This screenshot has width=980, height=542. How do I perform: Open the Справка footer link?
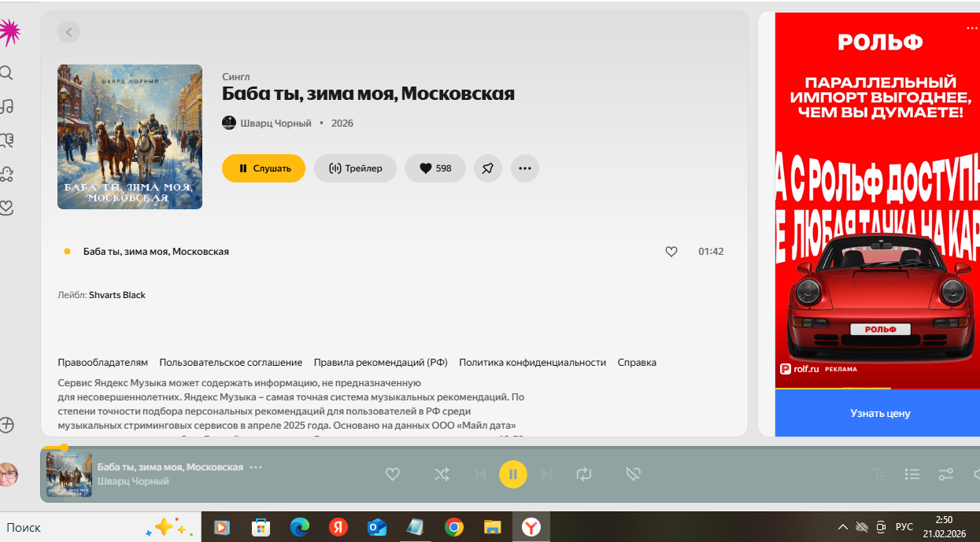point(637,363)
